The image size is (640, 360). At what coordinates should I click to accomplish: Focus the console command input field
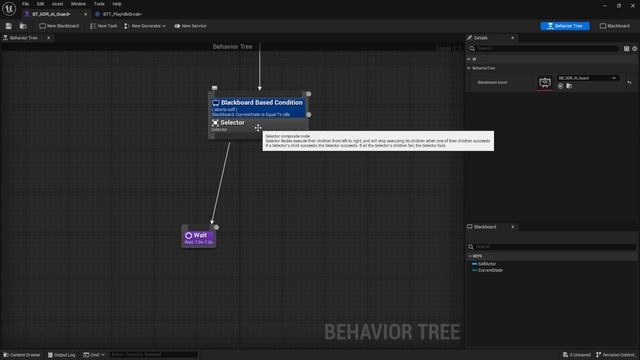(153, 355)
